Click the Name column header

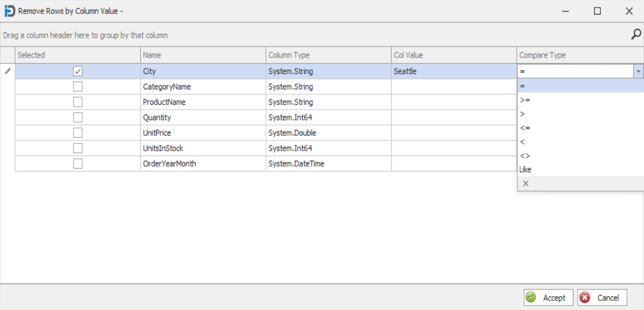pyautogui.click(x=203, y=55)
